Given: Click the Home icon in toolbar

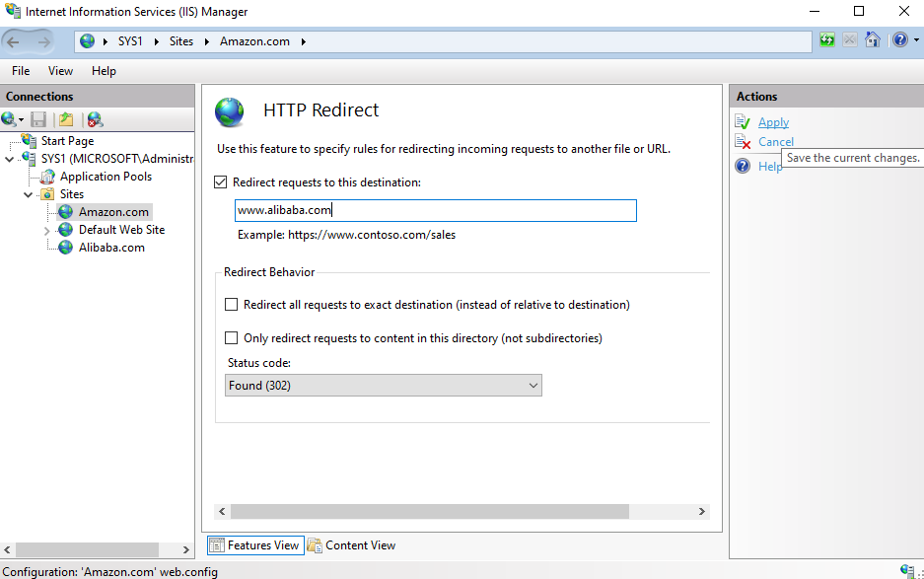Looking at the screenshot, I should click(x=873, y=40).
